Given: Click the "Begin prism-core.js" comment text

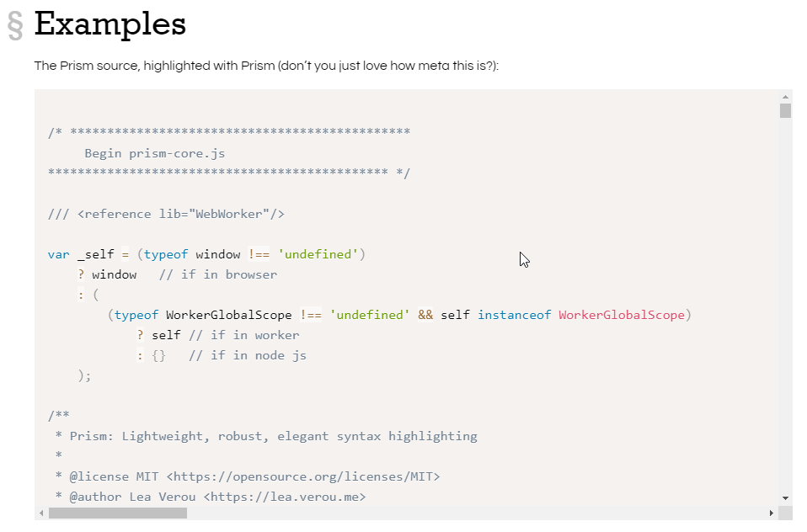Looking at the screenshot, I should click(154, 153).
